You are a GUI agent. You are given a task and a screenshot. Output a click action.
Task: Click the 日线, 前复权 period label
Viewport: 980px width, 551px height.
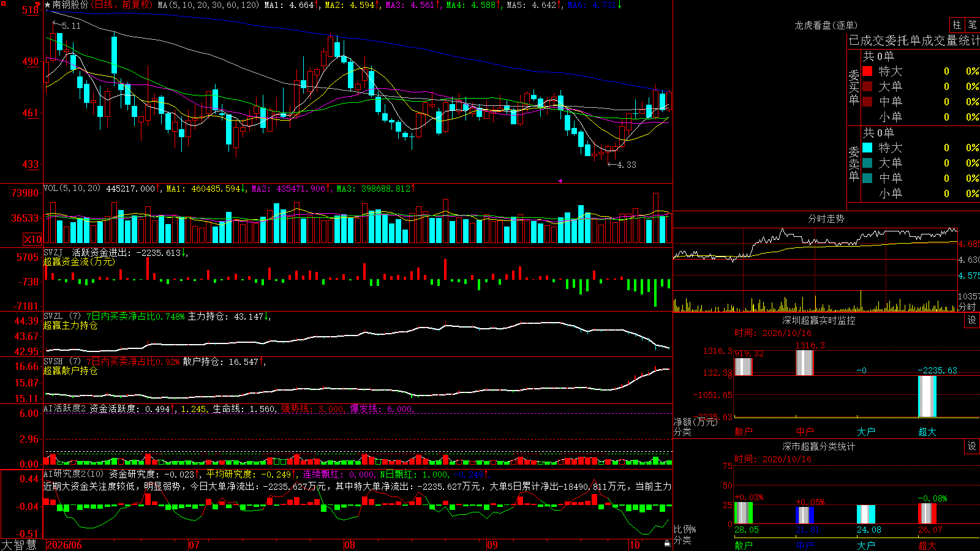122,5
